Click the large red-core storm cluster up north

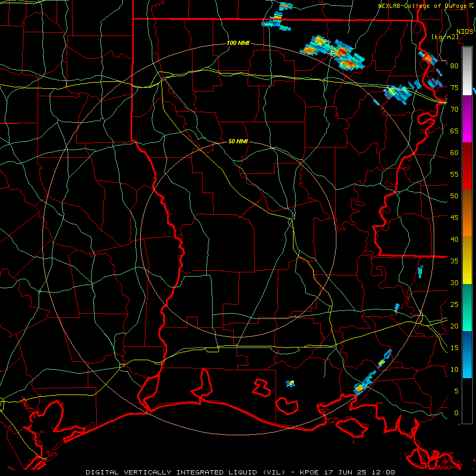pos(333,52)
